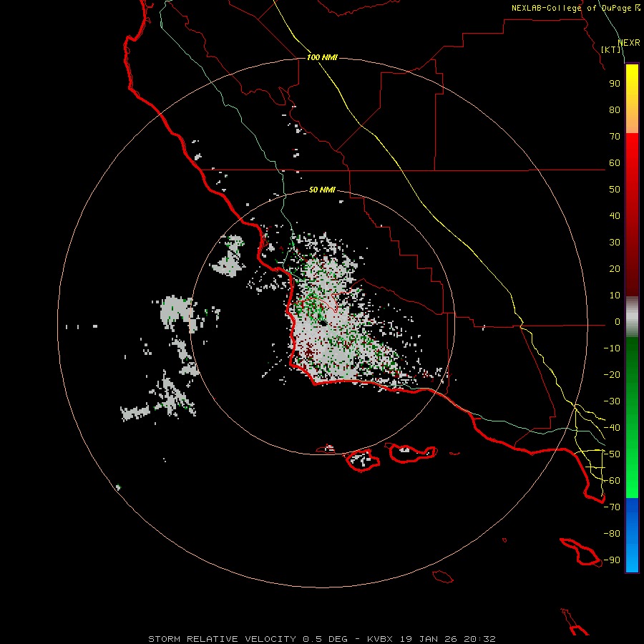Pick the orange band of the color scale

[x=632, y=121]
